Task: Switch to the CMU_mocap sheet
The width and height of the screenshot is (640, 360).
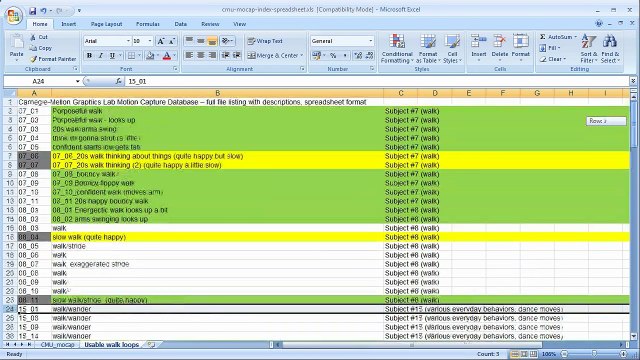Action: click(58, 345)
